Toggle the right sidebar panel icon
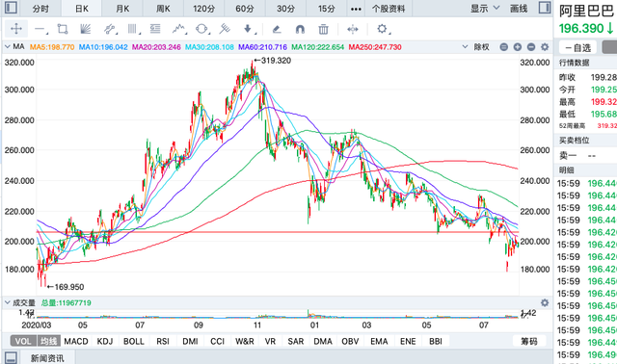 tap(545, 8)
